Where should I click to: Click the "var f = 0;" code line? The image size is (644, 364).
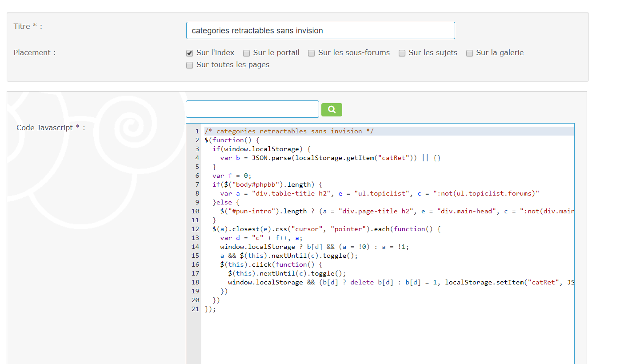232,176
